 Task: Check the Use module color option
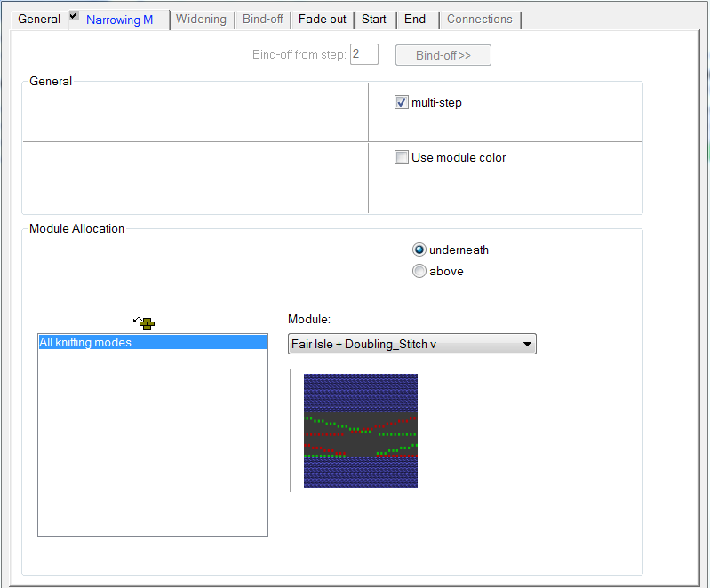pos(402,158)
